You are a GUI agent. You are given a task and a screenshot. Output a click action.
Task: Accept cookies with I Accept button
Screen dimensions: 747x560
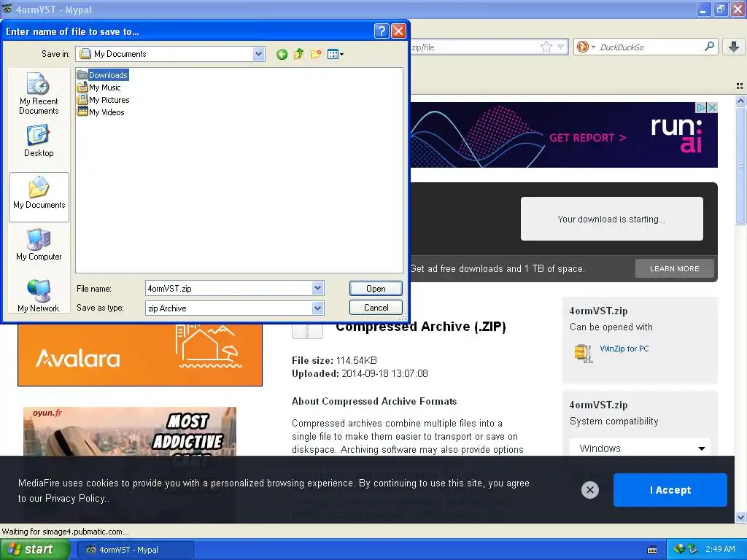point(670,490)
